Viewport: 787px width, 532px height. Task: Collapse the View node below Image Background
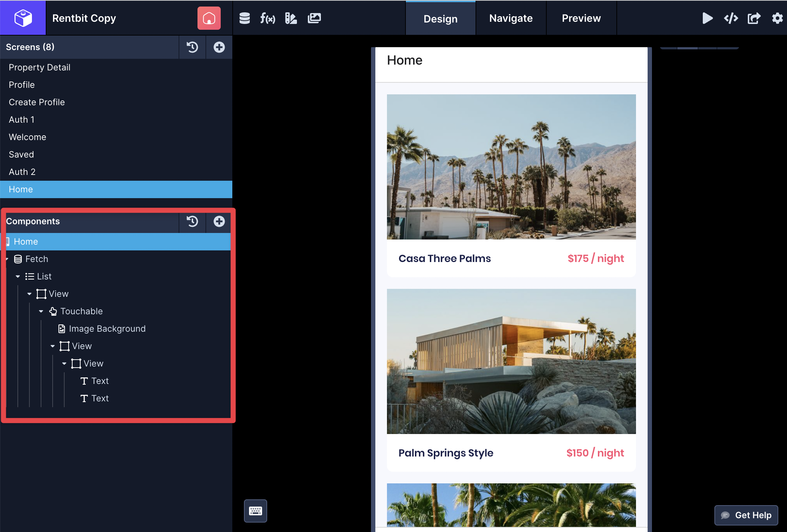[53, 346]
